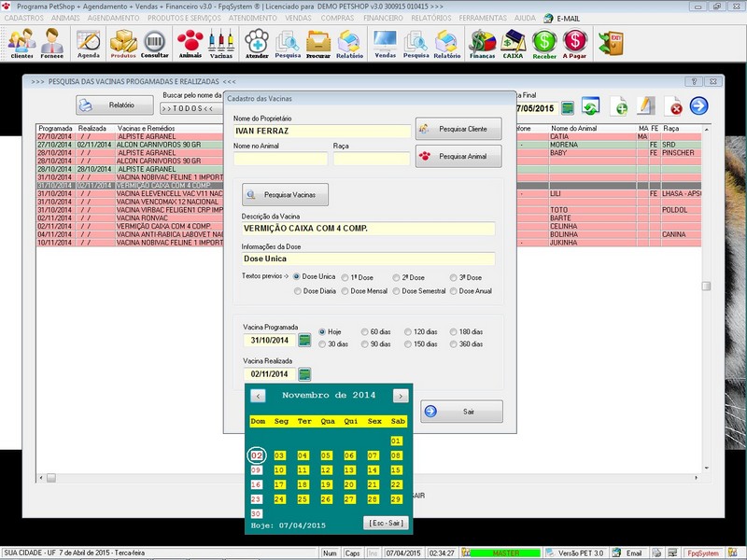Click the CAIXA toolbar icon

[x=513, y=44]
